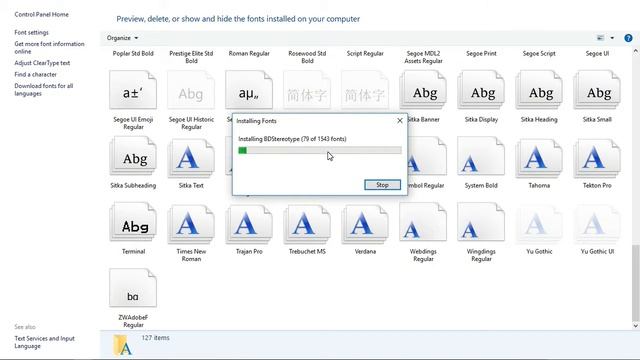Screen dimensions: 640x360
Task: Click the font installation progress bar
Action: (320, 151)
